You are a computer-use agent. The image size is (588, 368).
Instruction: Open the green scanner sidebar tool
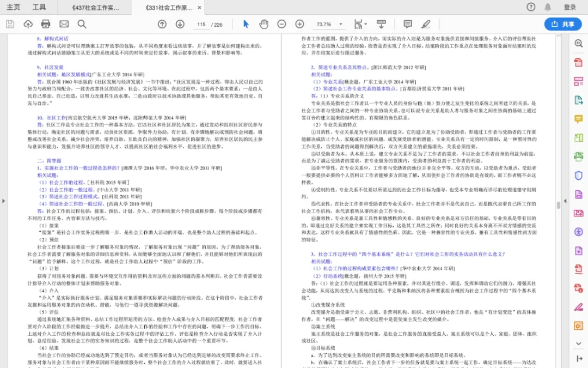[x=579, y=156]
